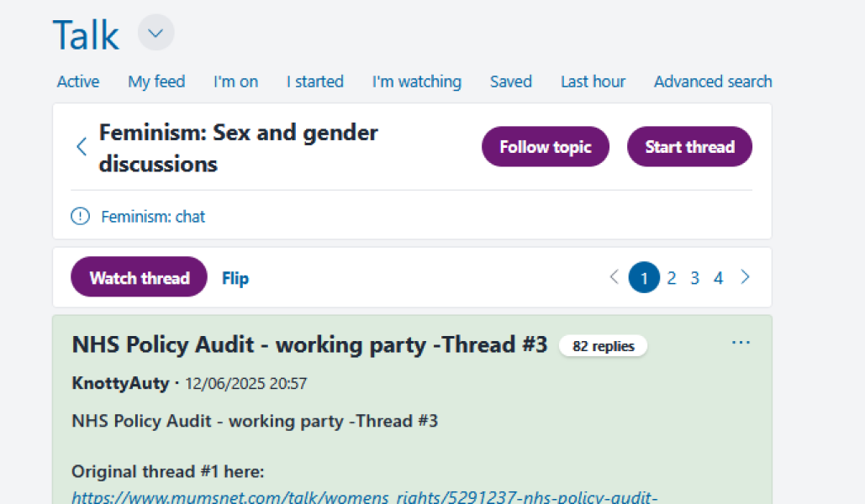Click the left pagination arrow

[614, 277]
